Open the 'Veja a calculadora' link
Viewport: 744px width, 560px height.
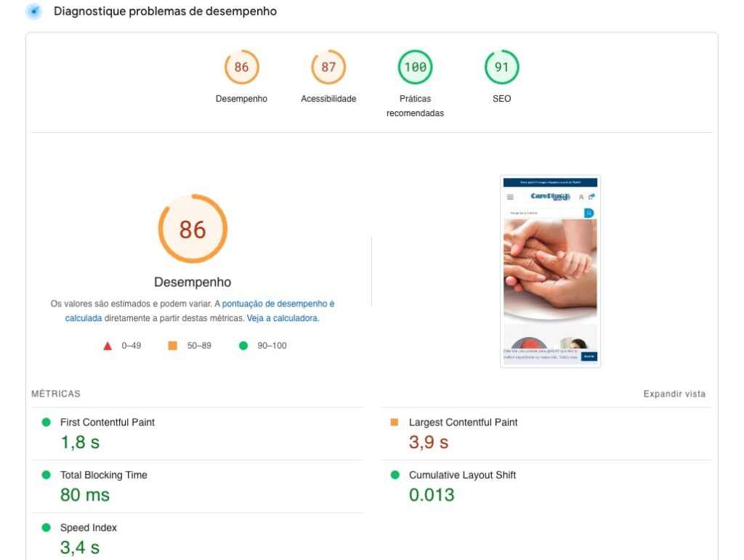(x=282, y=318)
